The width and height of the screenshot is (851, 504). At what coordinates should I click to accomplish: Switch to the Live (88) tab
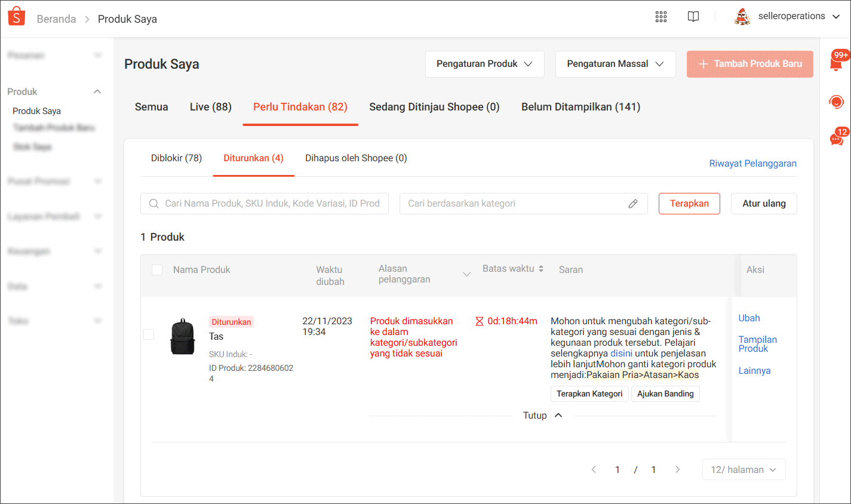[210, 107]
